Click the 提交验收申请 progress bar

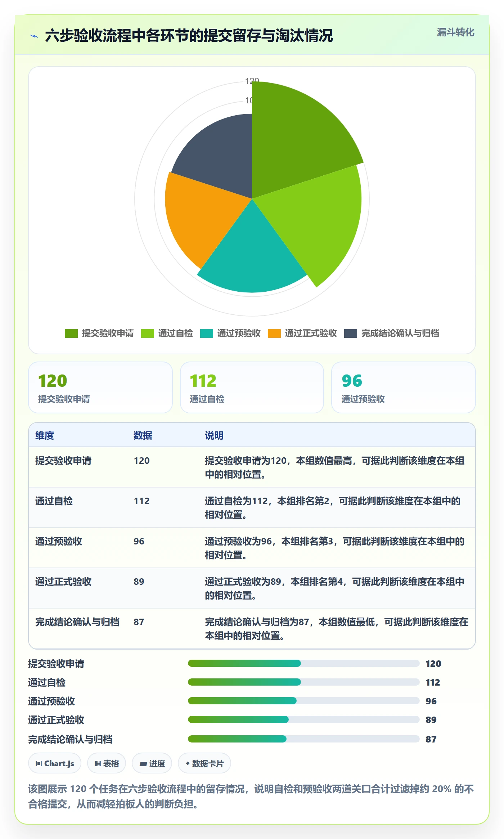pos(304,663)
